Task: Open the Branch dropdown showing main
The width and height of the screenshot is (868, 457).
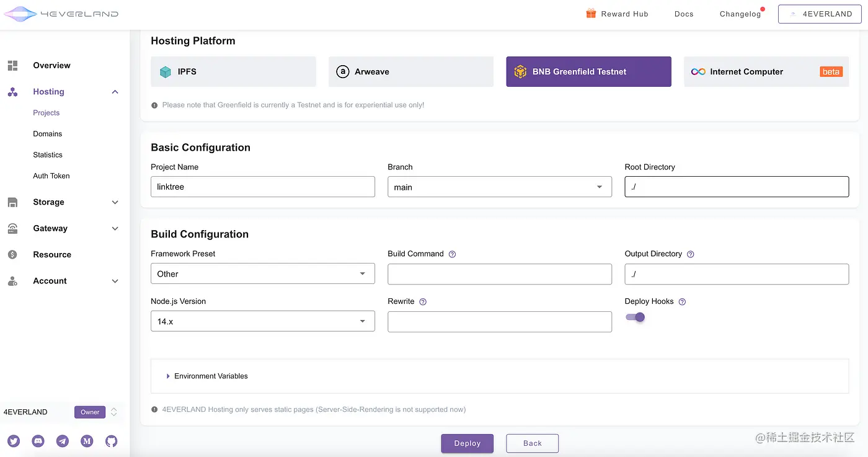Action: point(500,187)
